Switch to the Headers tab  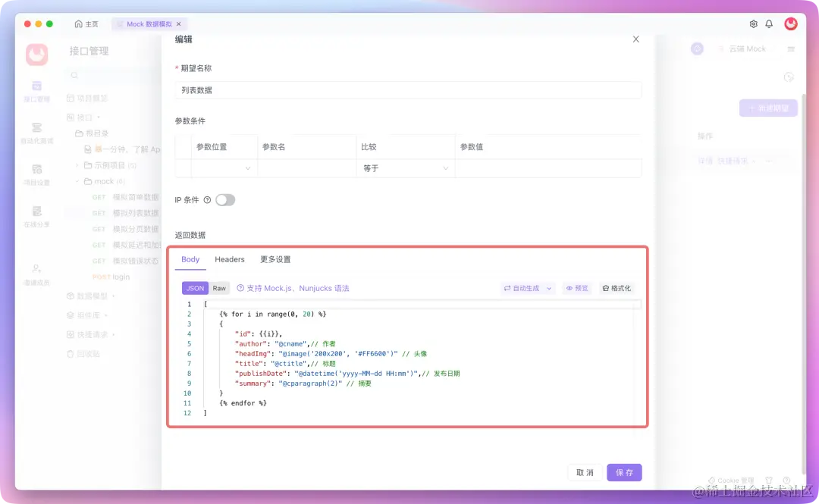(x=229, y=259)
